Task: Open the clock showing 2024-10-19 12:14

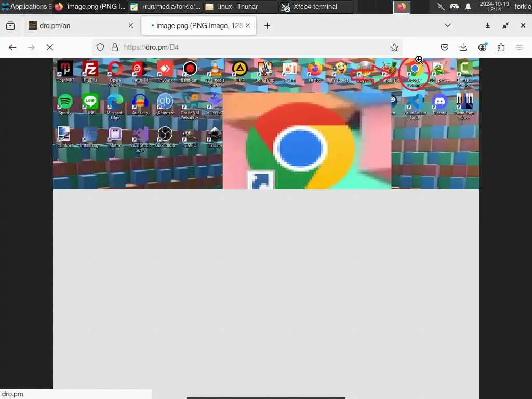Action: click(495, 6)
